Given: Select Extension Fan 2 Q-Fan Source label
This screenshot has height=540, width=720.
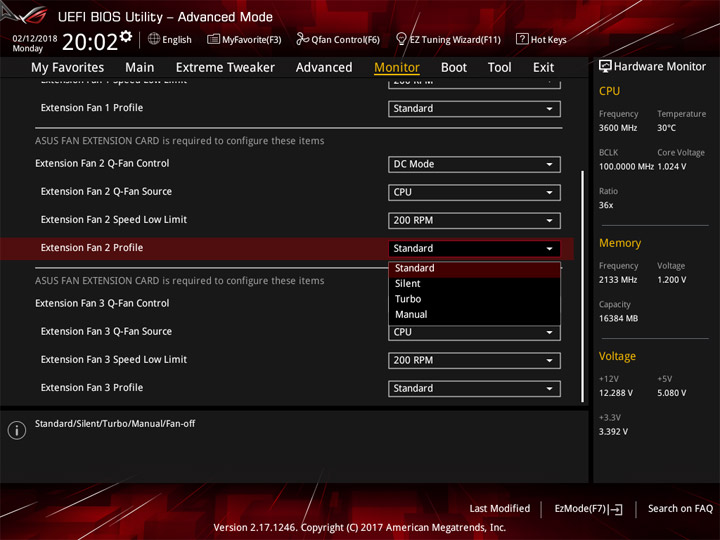Looking at the screenshot, I should pos(106,191).
